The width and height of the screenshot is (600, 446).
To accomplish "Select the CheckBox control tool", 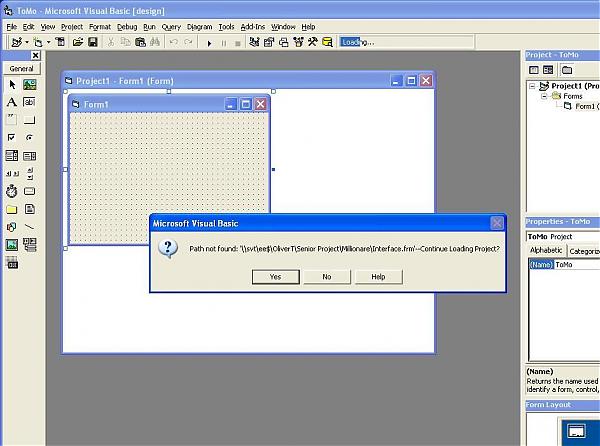I will [x=12, y=138].
